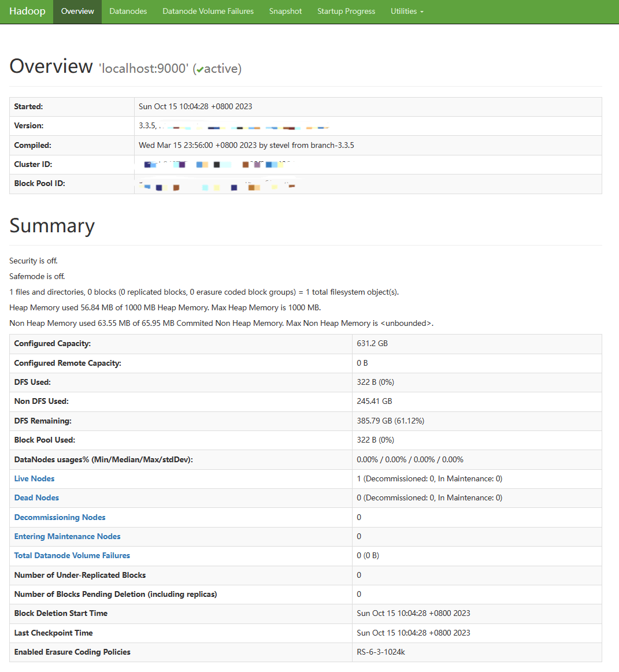619x672 pixels.
Task: Open Entering Maintenance Nodes link
Action: 68,536
